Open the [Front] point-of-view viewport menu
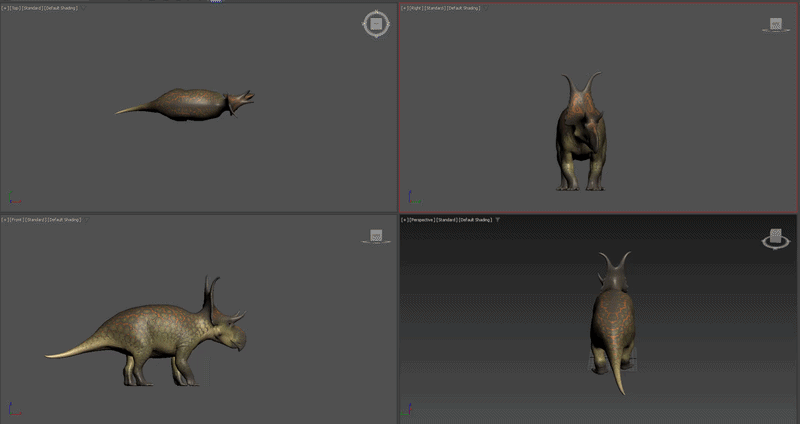 coord(17,220)
